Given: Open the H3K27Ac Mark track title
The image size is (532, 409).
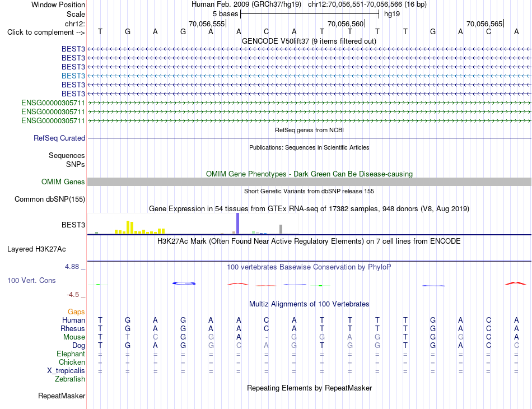Looking at the screenshot, I should [x=309, y=241].
